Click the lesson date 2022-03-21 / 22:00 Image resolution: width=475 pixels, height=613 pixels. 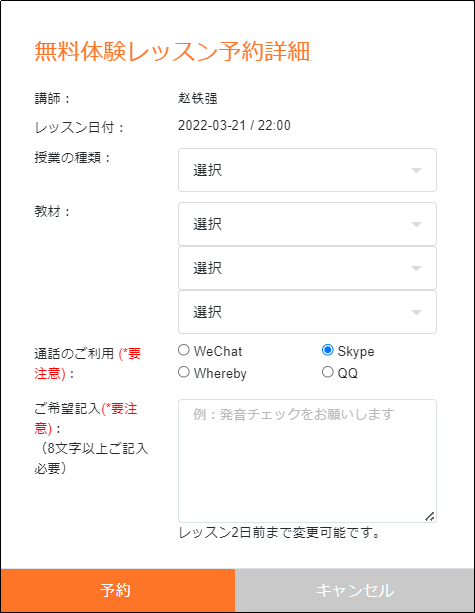(234, 125)
